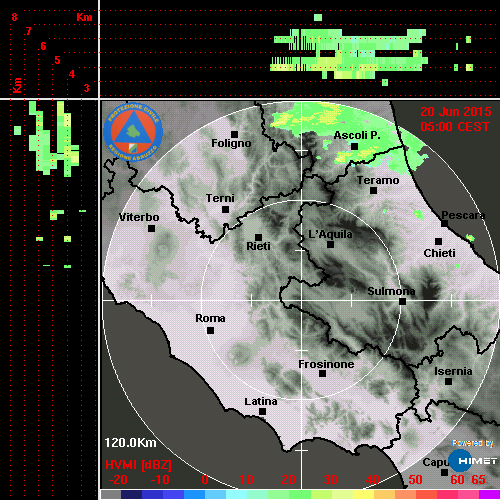Click the Teramo city marker square
Screen dimensions: 500x500
373,191
